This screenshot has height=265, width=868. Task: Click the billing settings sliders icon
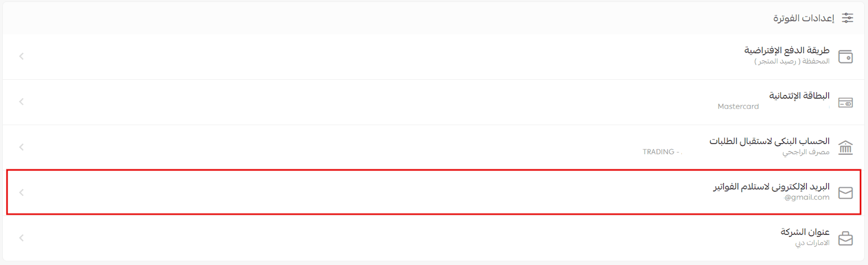coord(847,18)
